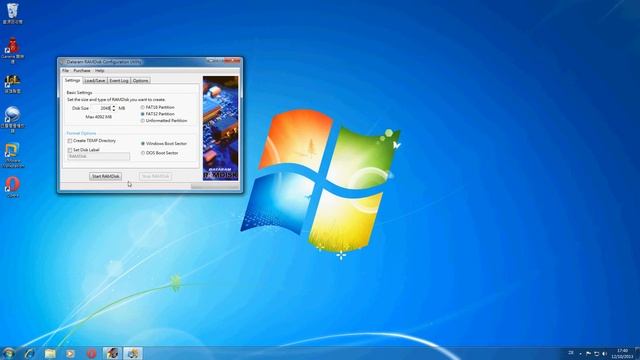Click the volume speaker tray icon
This screenshot has width=640, height=360.
tap(604, 353)
